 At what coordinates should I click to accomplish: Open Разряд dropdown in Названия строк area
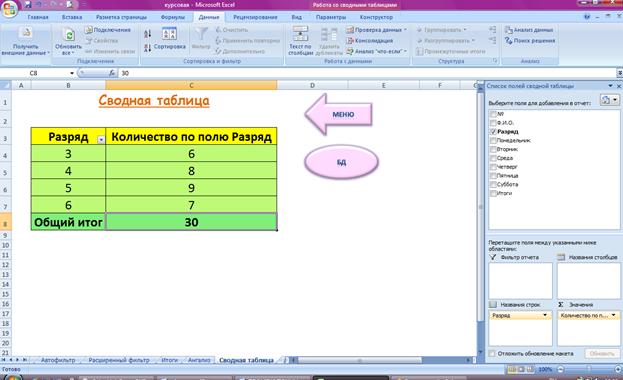coord(545,315)
